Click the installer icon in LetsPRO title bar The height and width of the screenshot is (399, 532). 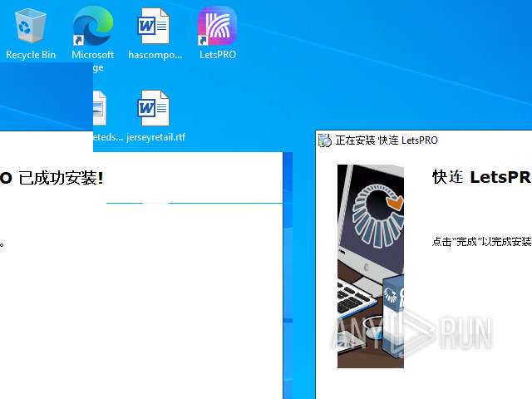(325, 140)
